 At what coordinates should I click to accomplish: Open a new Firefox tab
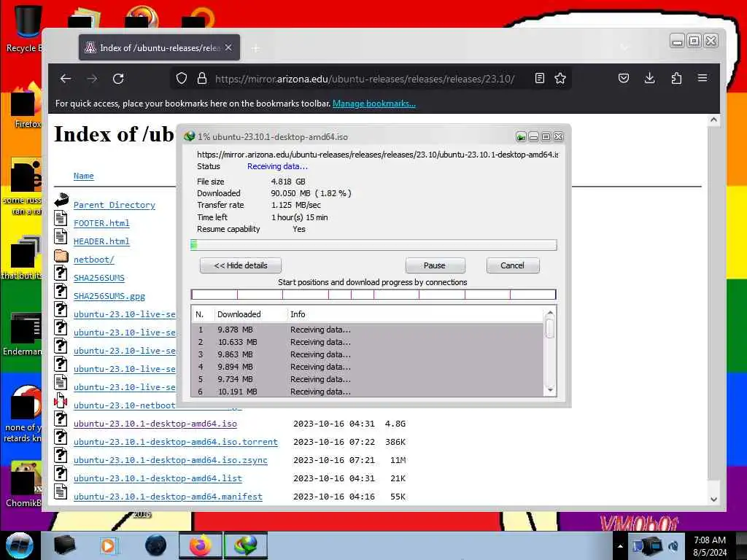256,48
